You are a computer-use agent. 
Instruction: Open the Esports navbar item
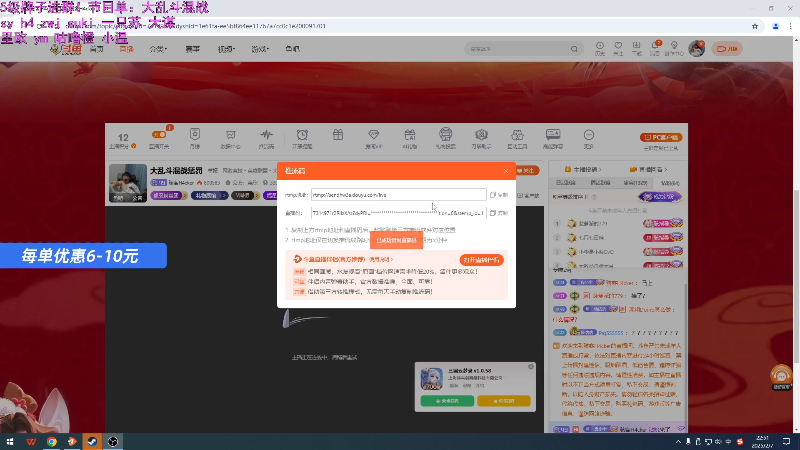[192, 49]
